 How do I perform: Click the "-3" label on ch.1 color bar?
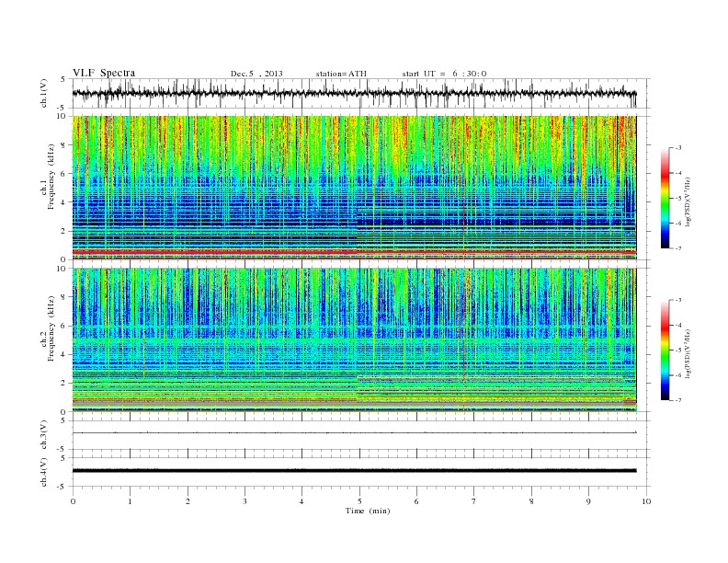tap(678, 148)
